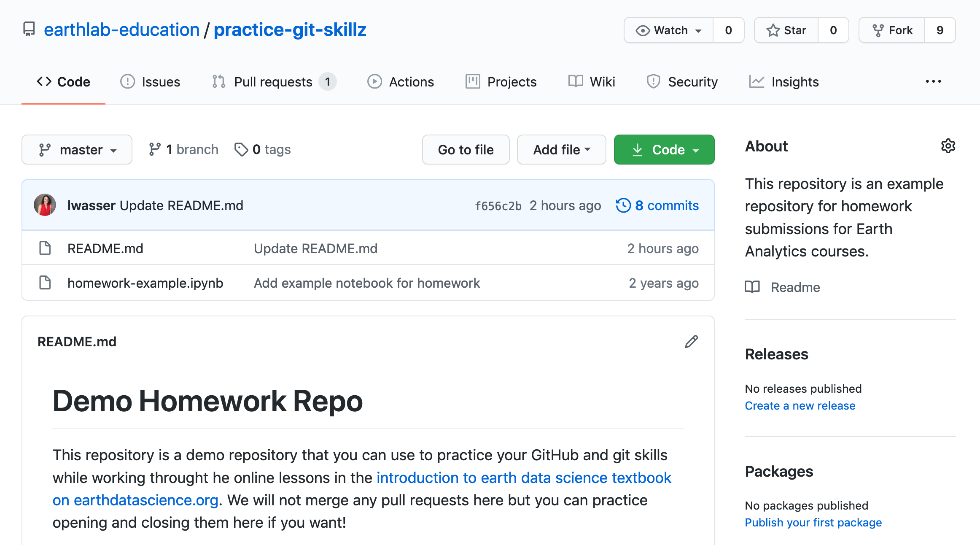Click the Releases heading
Screen dimensions: 980x545
pyautogui.click(x=776, y=354)
